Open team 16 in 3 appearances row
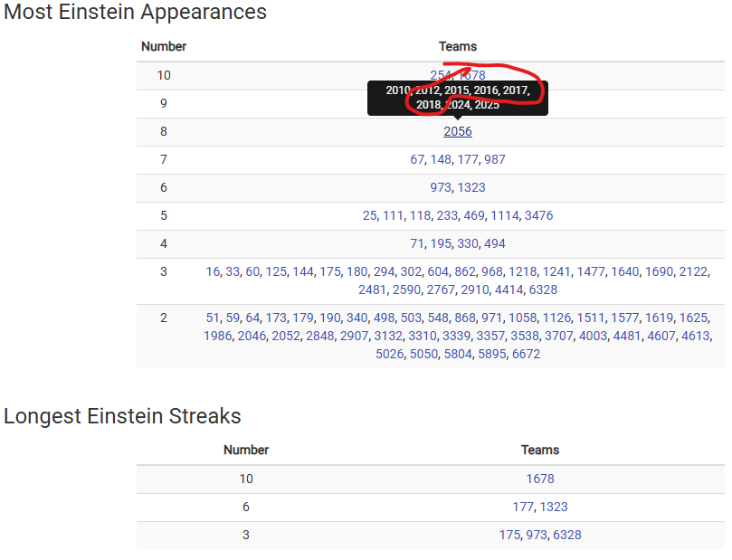The height and width of the screenshot is (560, 732). [x=213, y=271]
